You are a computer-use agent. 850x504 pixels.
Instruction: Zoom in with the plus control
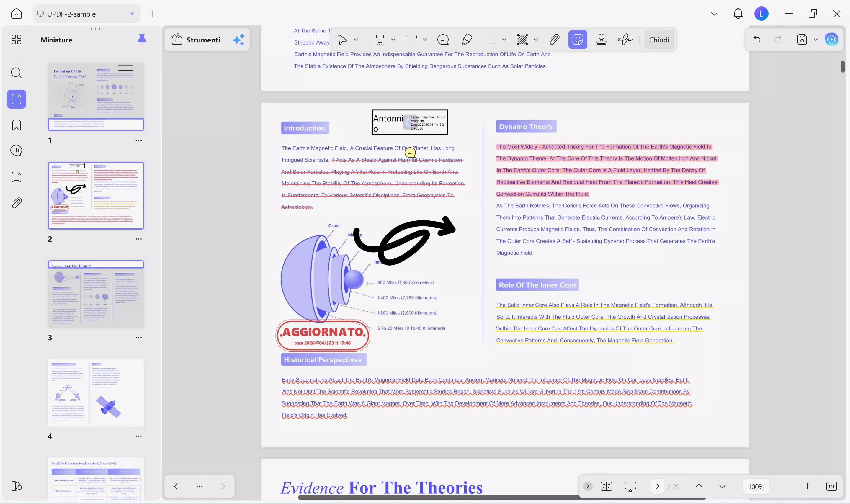click(807, 486)
